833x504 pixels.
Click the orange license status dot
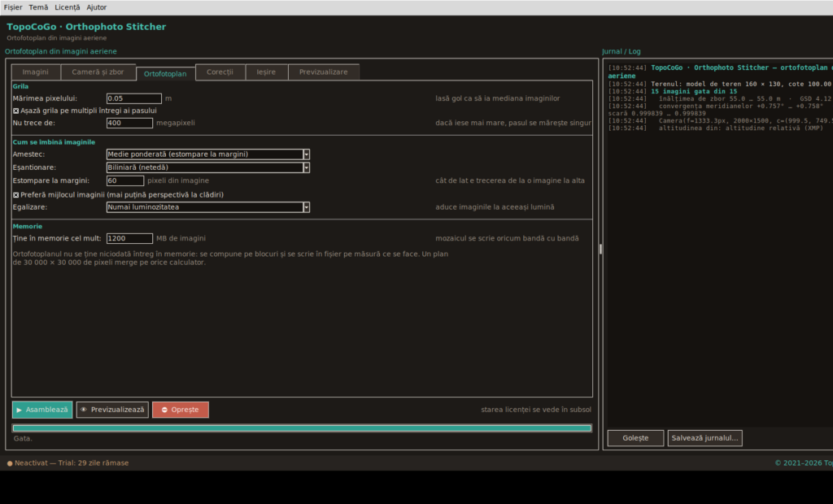pos(10,463)
